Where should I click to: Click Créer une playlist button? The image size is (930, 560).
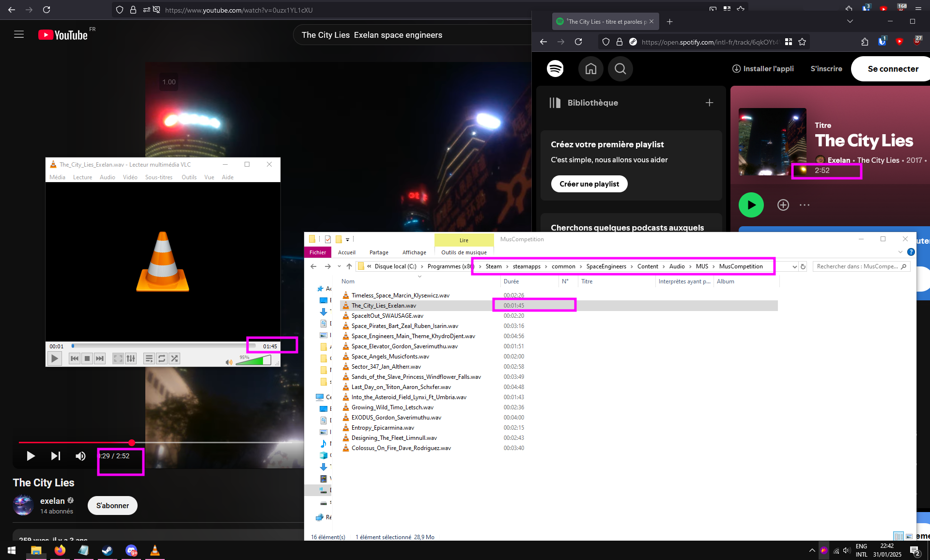pos(589,184)
